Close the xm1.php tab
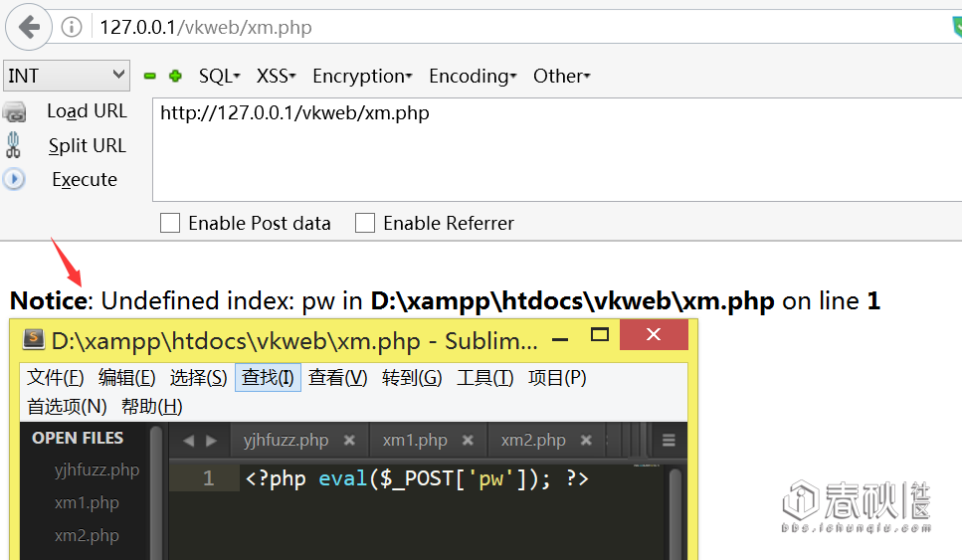Image resolution: width=962 pixels, height=560 pixels. coord(468,441)
